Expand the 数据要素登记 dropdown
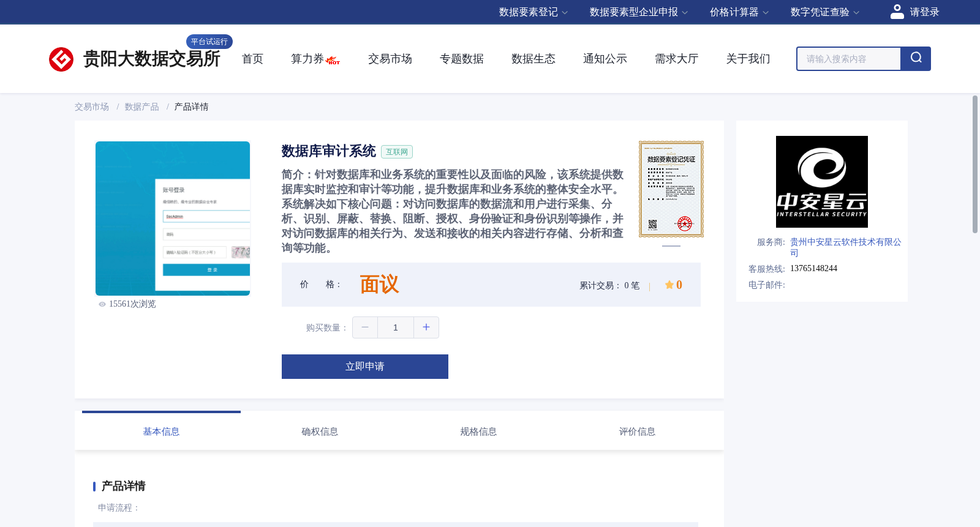980x527 pixels. (x=533, y=12)
